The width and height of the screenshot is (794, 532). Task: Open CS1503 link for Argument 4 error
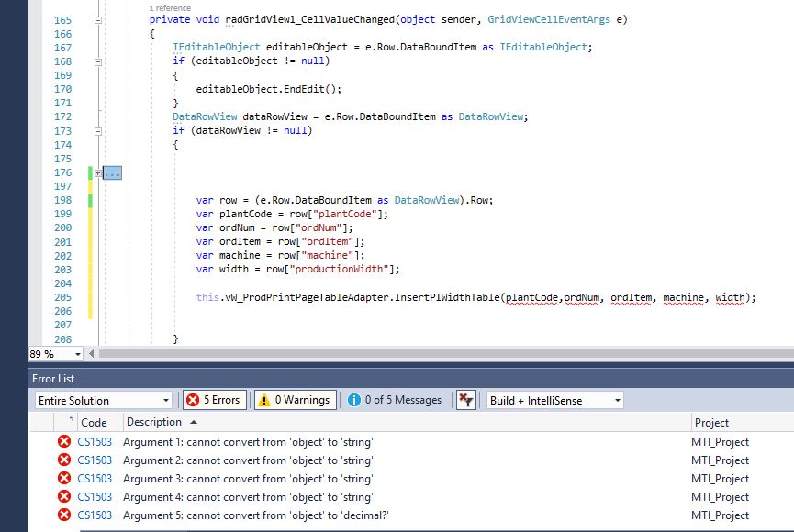[95, 497]
